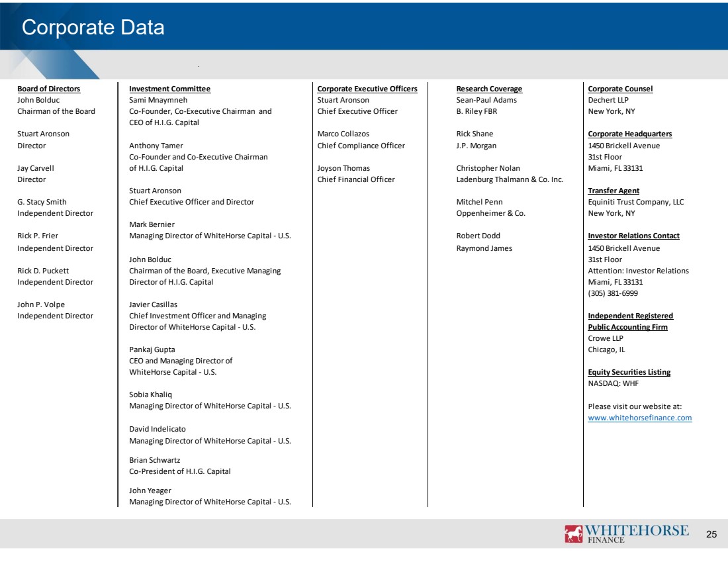728x562 pixels.
Task: Click the 'Corporate Counsel' heading
Action: coord(620,89)
